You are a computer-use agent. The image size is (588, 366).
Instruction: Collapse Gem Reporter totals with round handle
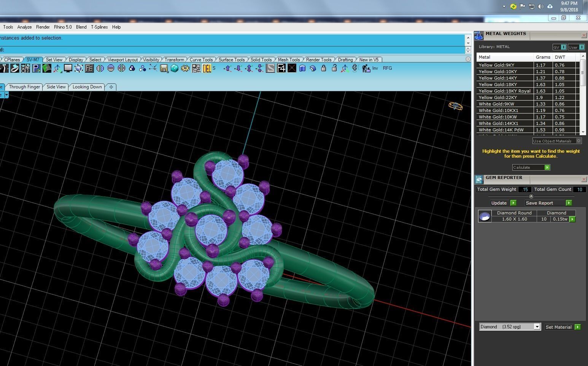tap(531, 196)
